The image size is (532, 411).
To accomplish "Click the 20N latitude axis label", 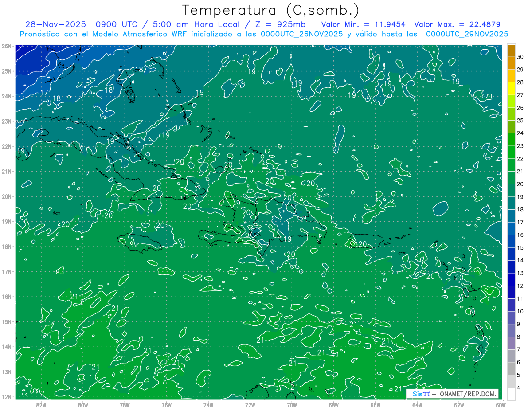I will tap(6, 196).
